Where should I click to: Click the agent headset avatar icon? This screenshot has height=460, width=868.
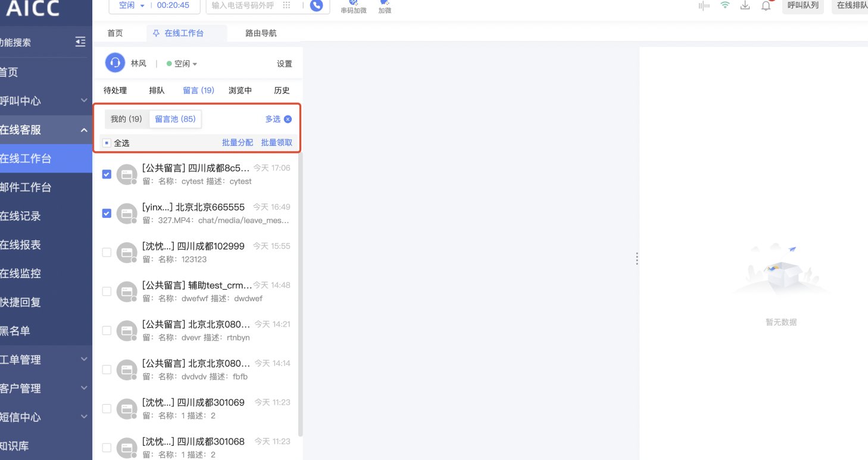(x=114, y=62)
